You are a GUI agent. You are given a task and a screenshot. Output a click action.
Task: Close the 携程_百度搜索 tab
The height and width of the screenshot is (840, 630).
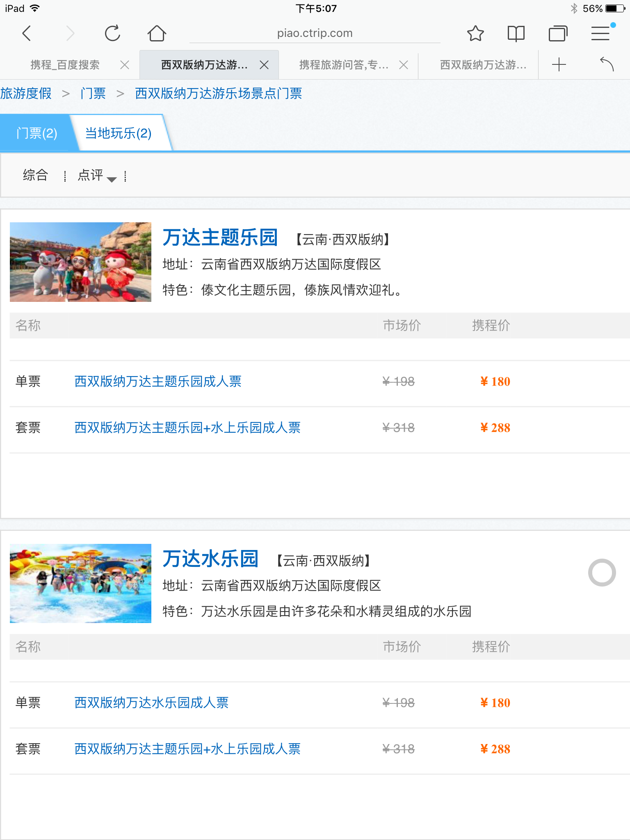(x=125, y=65)
